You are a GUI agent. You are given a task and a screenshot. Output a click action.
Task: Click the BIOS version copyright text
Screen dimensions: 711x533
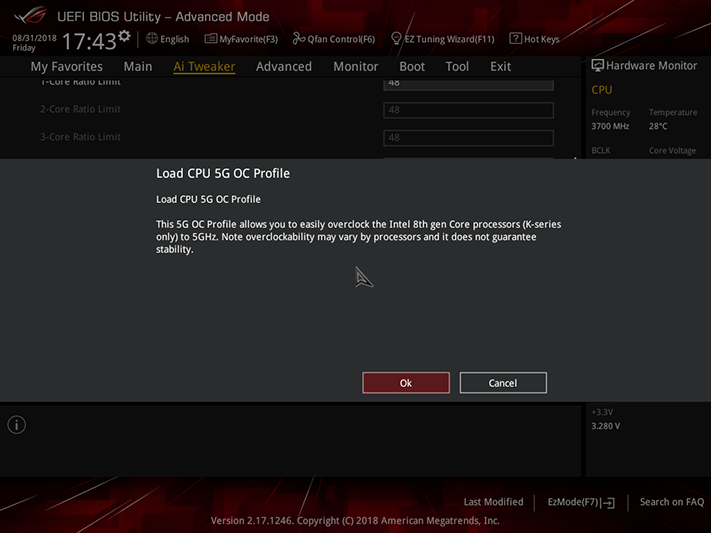click(x=355, y=521)
